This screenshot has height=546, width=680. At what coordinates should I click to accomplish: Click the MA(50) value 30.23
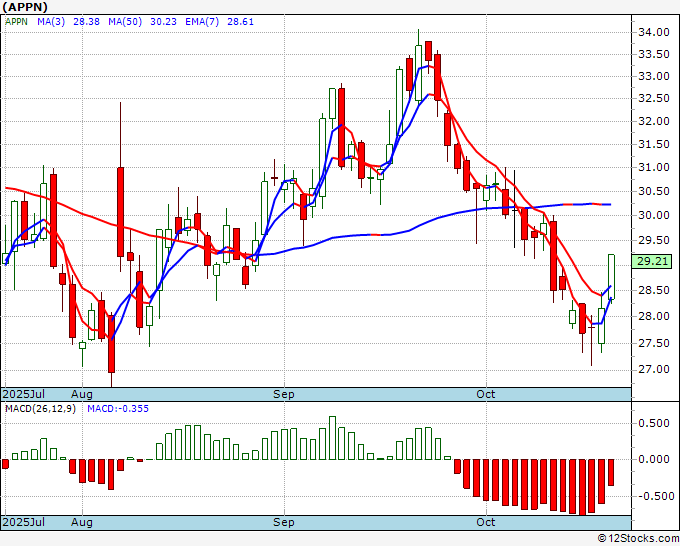tap(163, 22)
